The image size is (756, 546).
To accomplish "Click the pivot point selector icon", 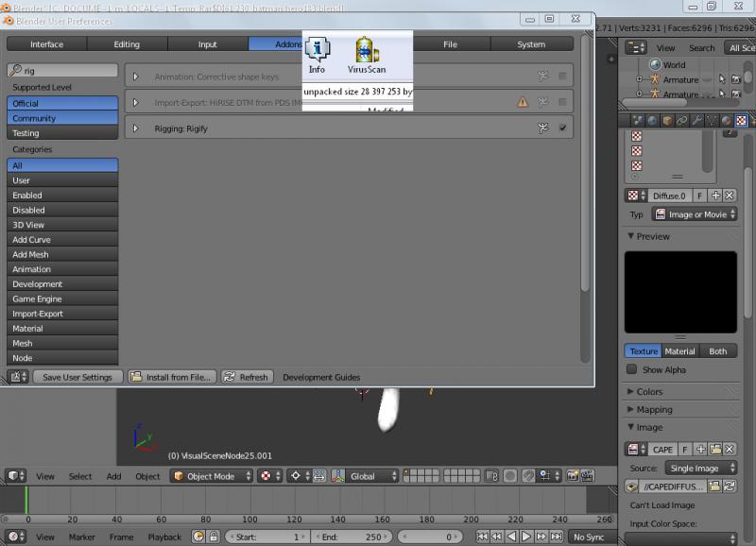I will coord(299,476).
